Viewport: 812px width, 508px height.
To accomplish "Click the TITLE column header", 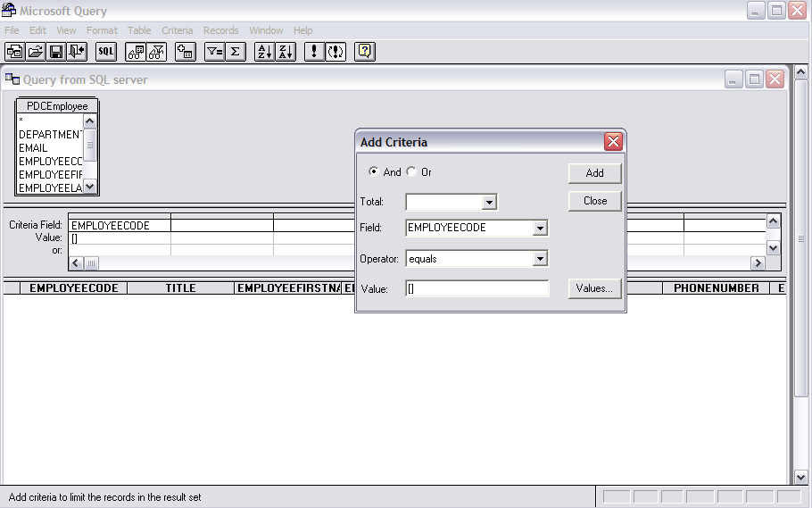I will [x=181, y=288].
